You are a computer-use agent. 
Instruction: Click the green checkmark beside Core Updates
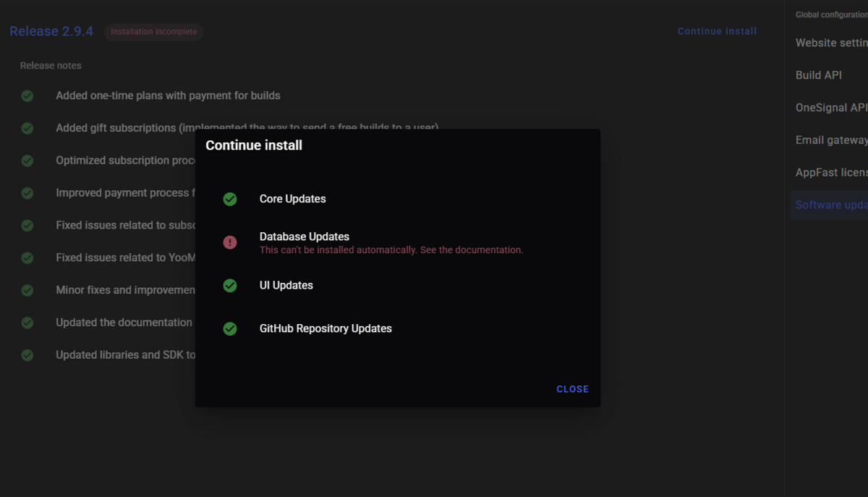pyautogui.click(x=230, y=199)
